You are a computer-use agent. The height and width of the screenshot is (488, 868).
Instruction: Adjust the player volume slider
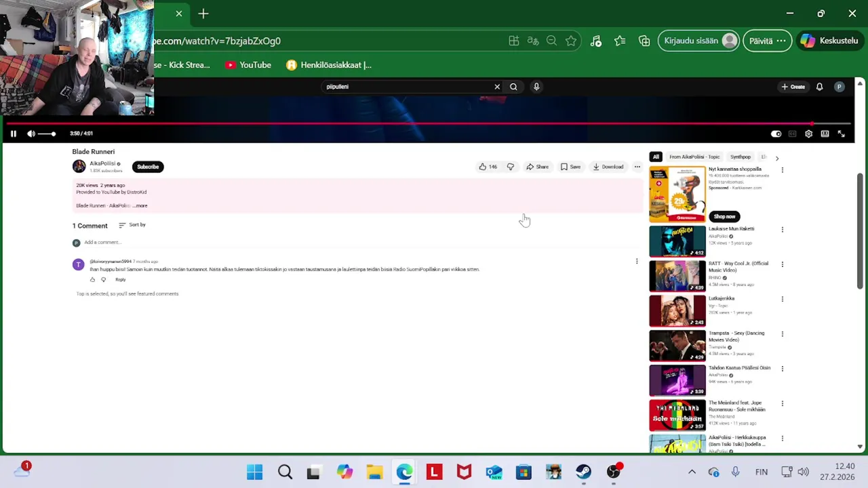pos(47,134)
